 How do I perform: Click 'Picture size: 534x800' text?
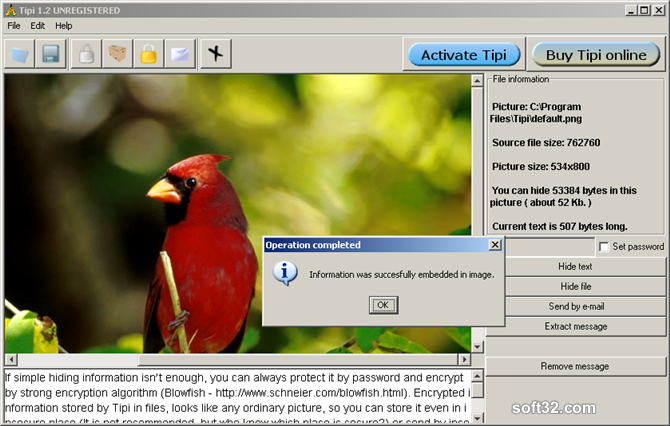point(541,167)
